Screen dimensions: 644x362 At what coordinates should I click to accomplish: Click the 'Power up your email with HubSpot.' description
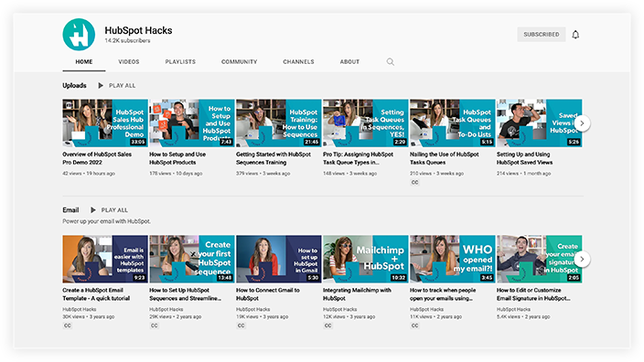pyautogui.click(x=107, y=221)
